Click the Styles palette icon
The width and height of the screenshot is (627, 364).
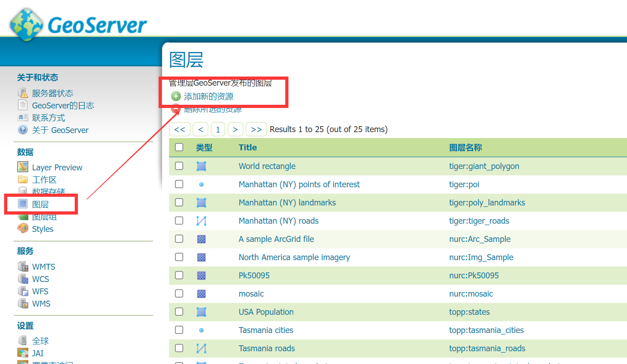coord(23,229)
